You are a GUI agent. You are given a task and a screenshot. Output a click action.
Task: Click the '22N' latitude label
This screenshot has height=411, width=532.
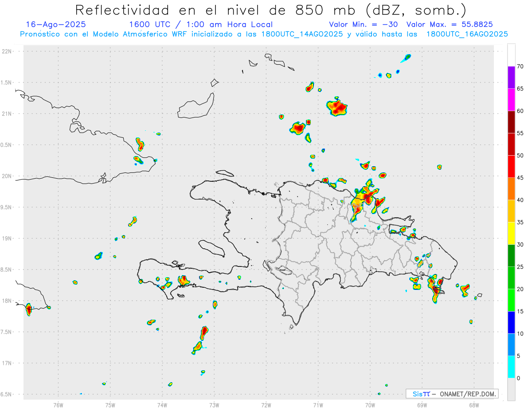click(x=7, y=51)
